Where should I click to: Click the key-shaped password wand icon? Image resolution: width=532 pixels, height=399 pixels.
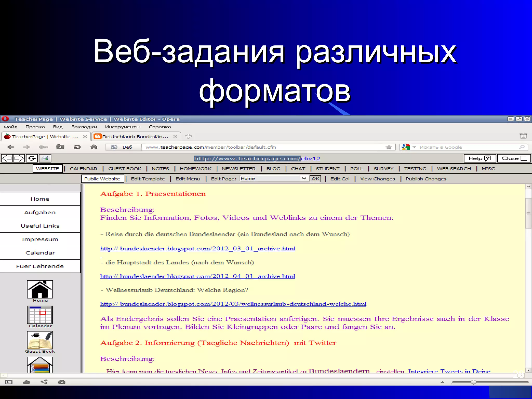click(x=43, y=147)
